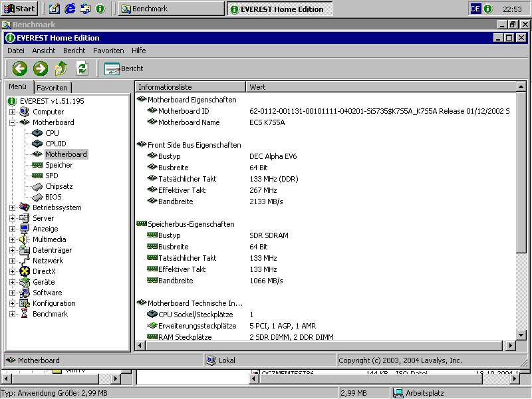The width and height of the screenshot is (532, 399).
Task: Select the Motherboard ID row
Action: (x=325, y=111)
